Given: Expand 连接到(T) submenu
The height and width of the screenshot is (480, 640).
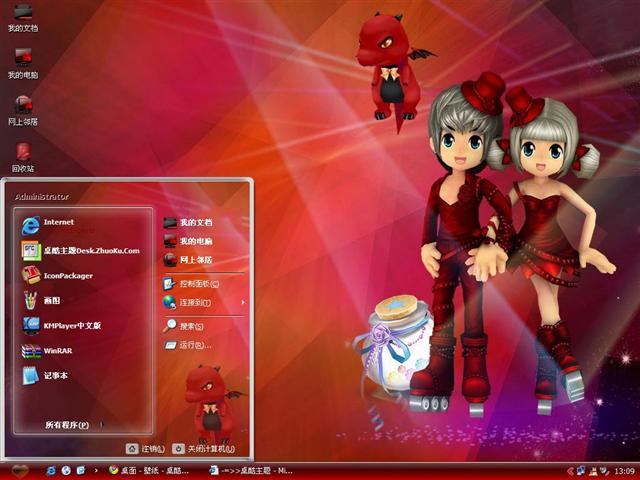Looking at the screenshot, I should 204,302.
